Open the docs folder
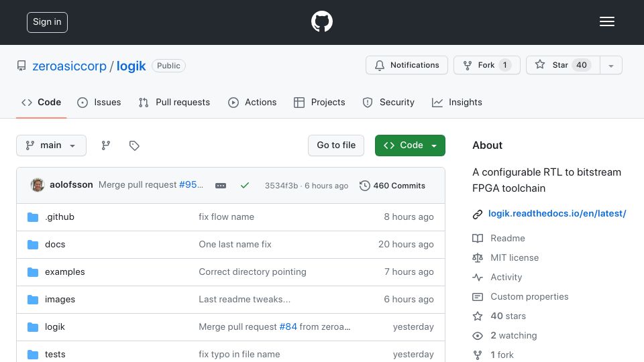Image resolution: width=644 pixels, height=362 pixels. click(55, 244)
